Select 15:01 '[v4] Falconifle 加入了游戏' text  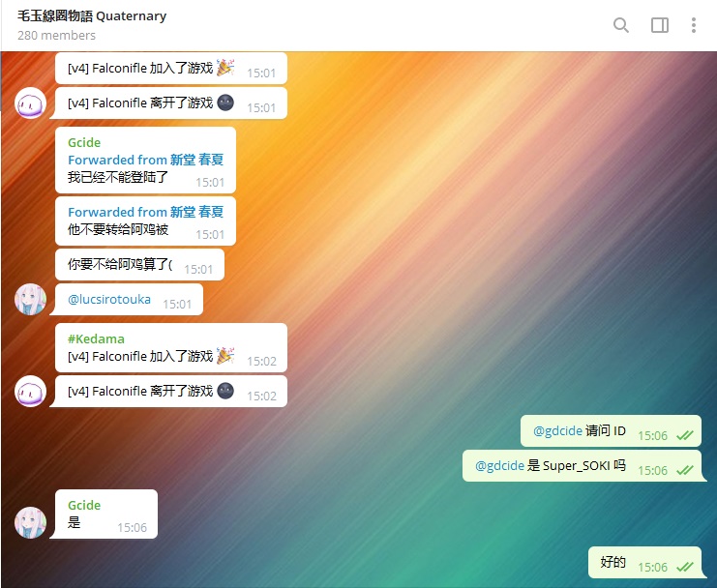[x=140, y=68]
